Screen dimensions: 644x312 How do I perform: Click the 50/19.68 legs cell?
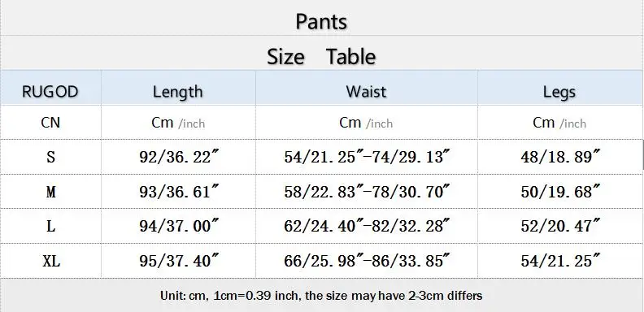[560, 191]
